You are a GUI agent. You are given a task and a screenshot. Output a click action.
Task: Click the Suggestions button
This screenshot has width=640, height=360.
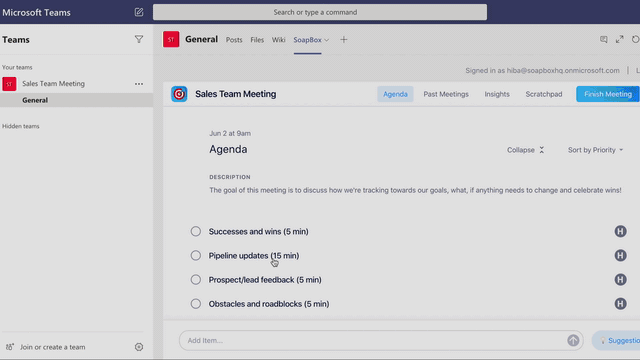tap(616, 340)
